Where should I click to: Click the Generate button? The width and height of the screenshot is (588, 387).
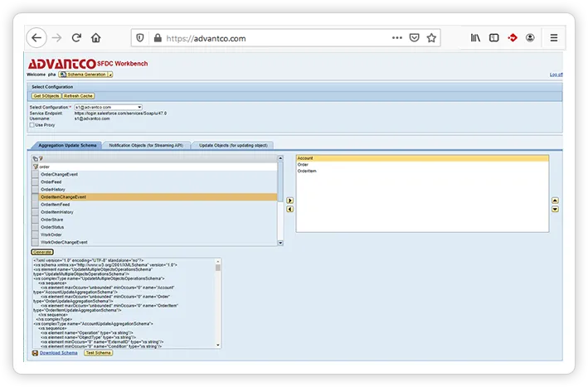pos(42,252)
